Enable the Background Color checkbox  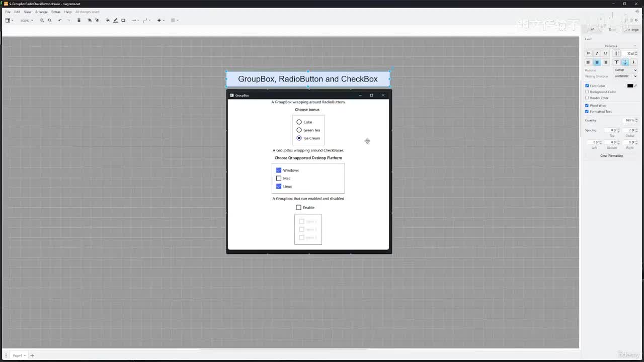(587, 92)
